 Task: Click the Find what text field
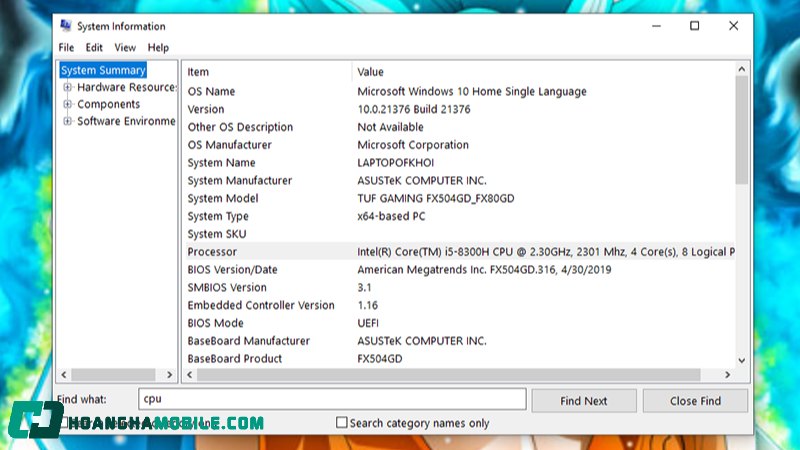(x=331, y=399)
